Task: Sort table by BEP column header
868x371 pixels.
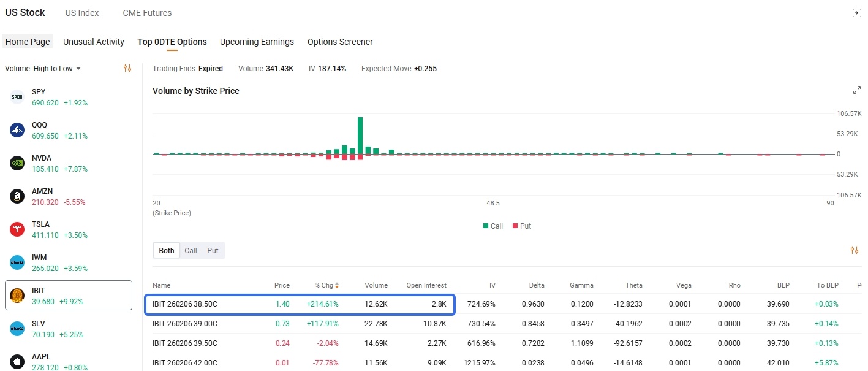Action: tap(783, 285)
